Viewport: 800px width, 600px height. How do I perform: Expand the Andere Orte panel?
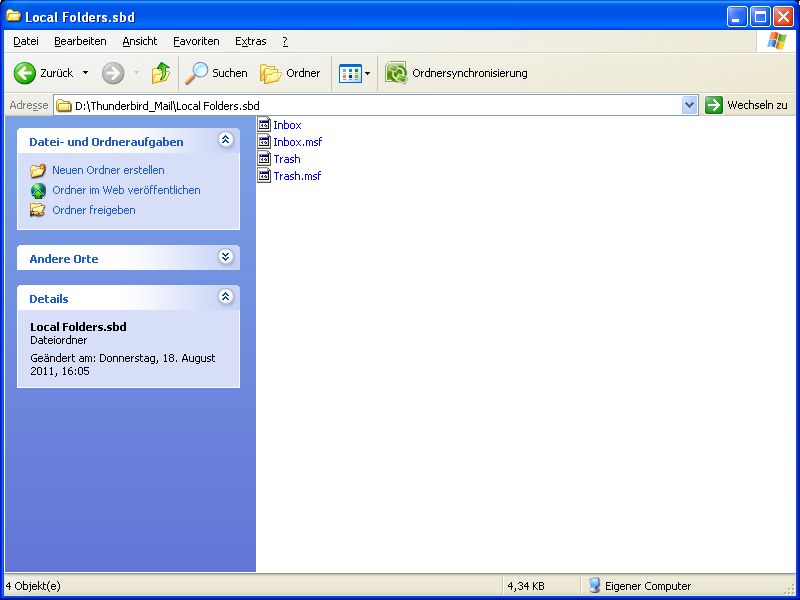pyautogui.click(x=225, y=258)
